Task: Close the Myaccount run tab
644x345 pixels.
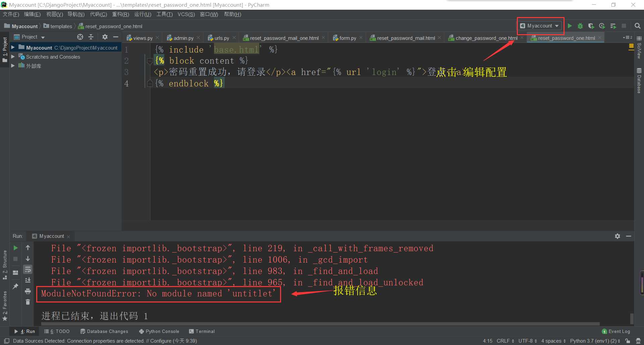Action: click(68, 236)
